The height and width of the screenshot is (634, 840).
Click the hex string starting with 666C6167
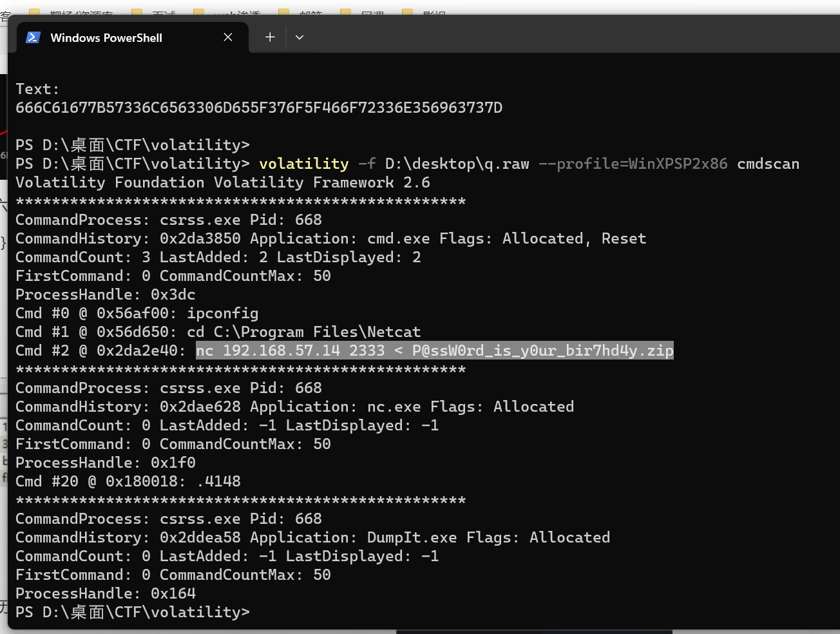point(259,108)
